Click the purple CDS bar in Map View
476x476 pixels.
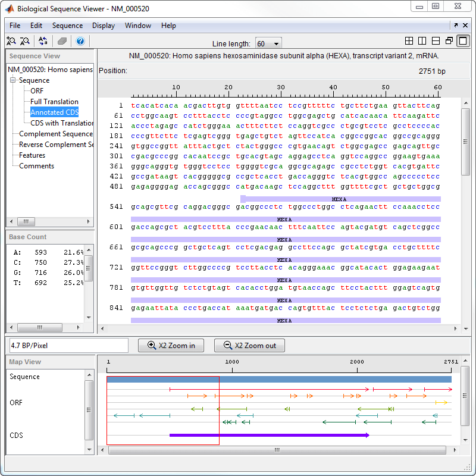pyautogui.click(x=268, y=435)
